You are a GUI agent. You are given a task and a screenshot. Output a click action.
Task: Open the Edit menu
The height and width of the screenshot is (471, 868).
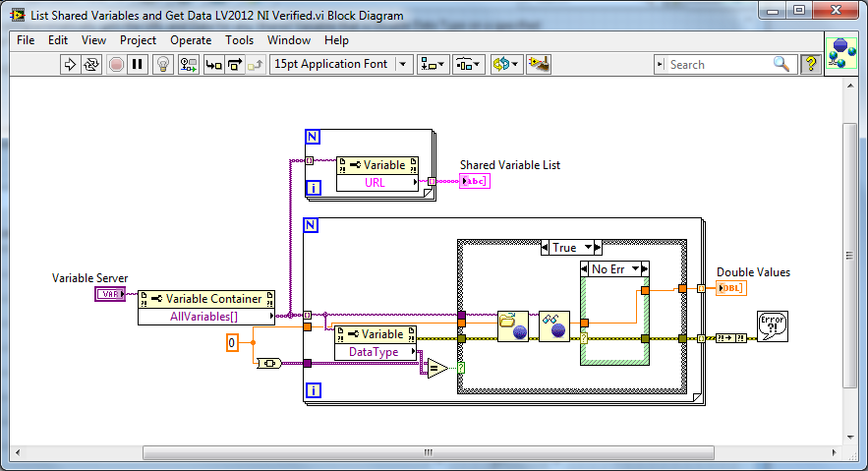tap(58, 40)
